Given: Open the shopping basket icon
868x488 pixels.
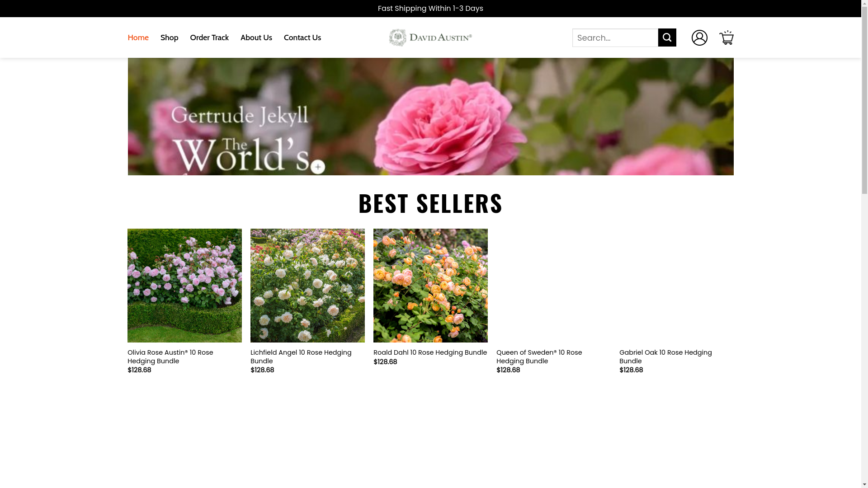Looking at the screenshot, I should coord(726,38).
